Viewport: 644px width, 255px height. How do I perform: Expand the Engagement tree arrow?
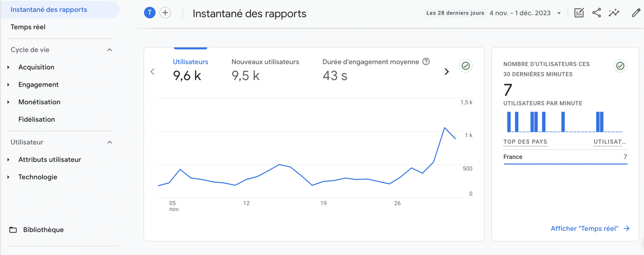(8, 84)
